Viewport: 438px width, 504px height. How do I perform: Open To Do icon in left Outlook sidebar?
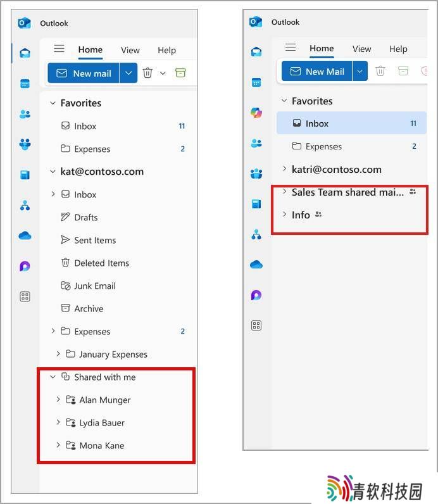[x=25, y=175]
